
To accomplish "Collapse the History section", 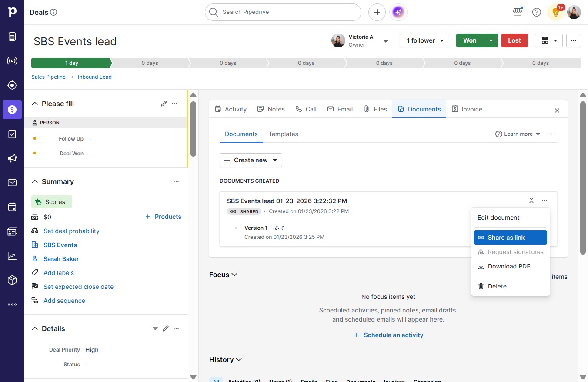I will pos(238,359).
